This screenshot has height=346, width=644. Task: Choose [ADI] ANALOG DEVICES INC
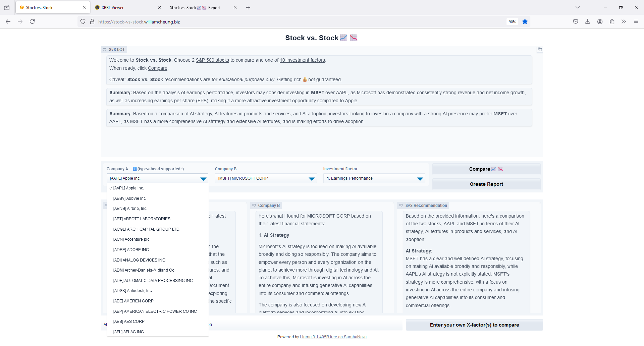pos(158,260)
